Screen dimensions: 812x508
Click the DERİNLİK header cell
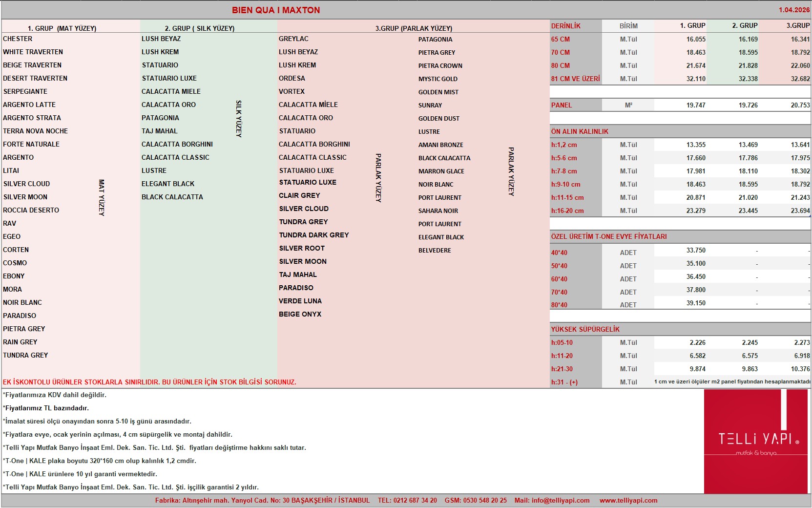pyautogui.click(x=566, y=26)
